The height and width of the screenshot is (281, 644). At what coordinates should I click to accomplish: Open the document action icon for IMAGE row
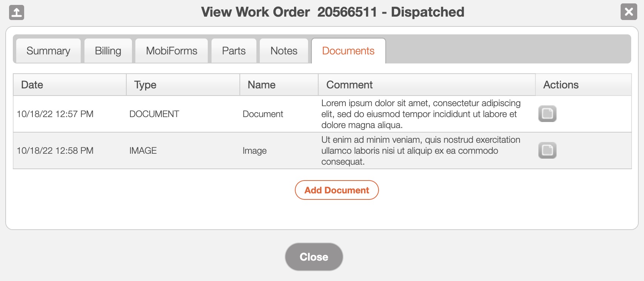click(x=547, y=150)
